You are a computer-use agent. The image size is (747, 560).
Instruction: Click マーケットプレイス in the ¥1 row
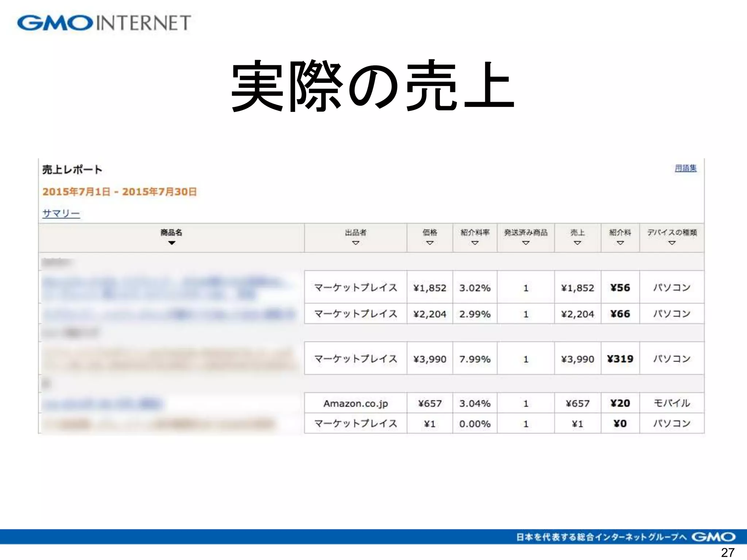tap(356, 424)
